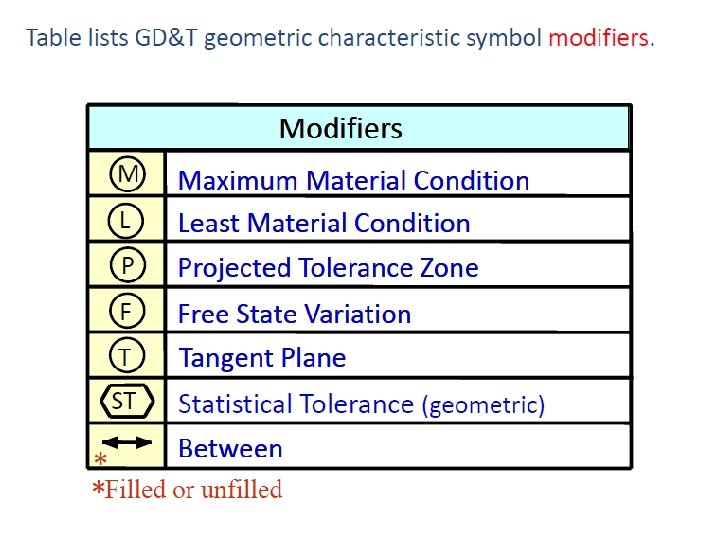Select the circled P symbol

point(128,265)
